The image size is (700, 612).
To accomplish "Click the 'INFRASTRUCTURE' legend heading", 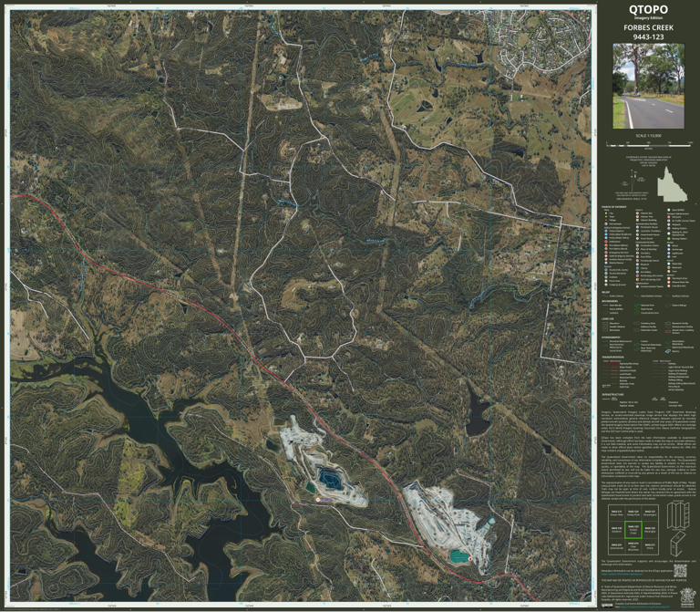I will point(612,394).
